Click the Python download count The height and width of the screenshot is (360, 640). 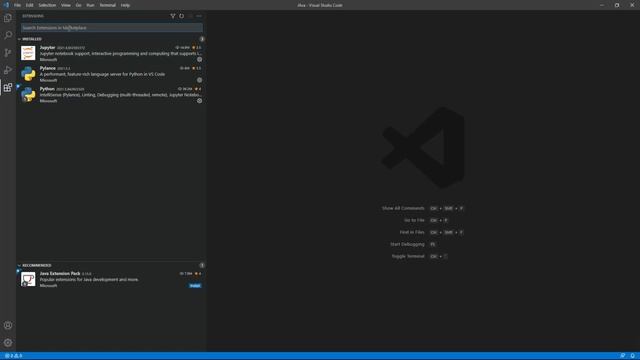pyautogui.click(x=185, y=89)
